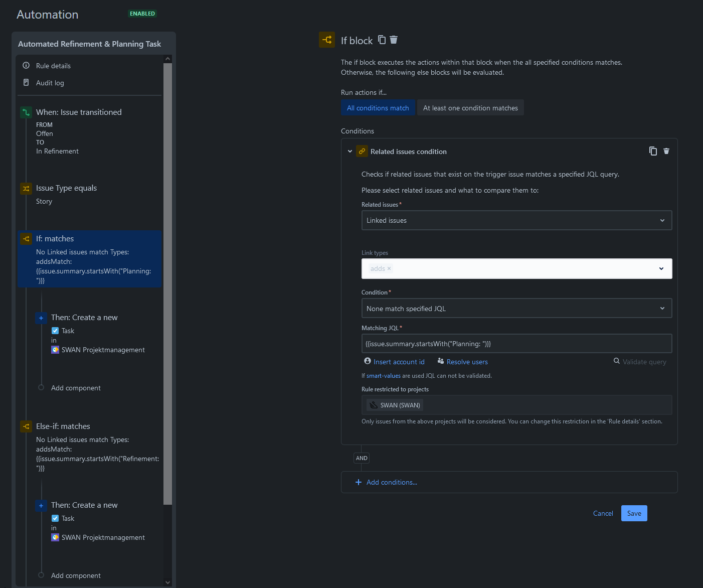Click the ENABLED status badge
The image size is (703, 588).
click(x=142, y=14)
